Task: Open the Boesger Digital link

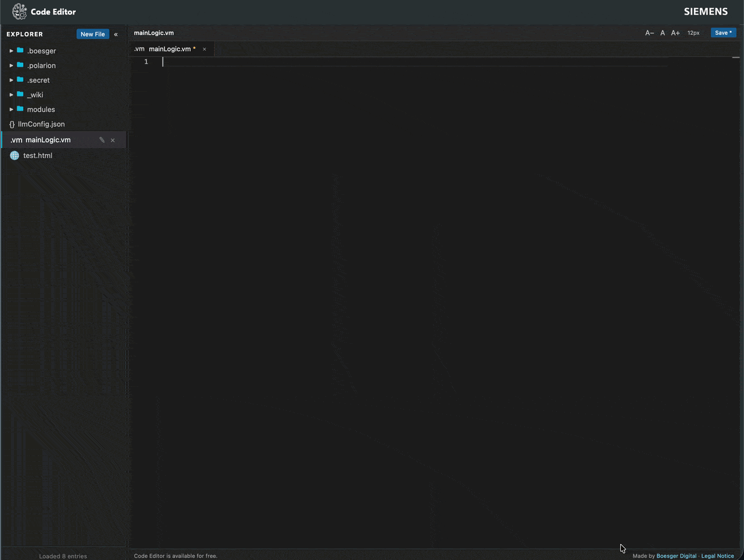Action: coord(676,556)
